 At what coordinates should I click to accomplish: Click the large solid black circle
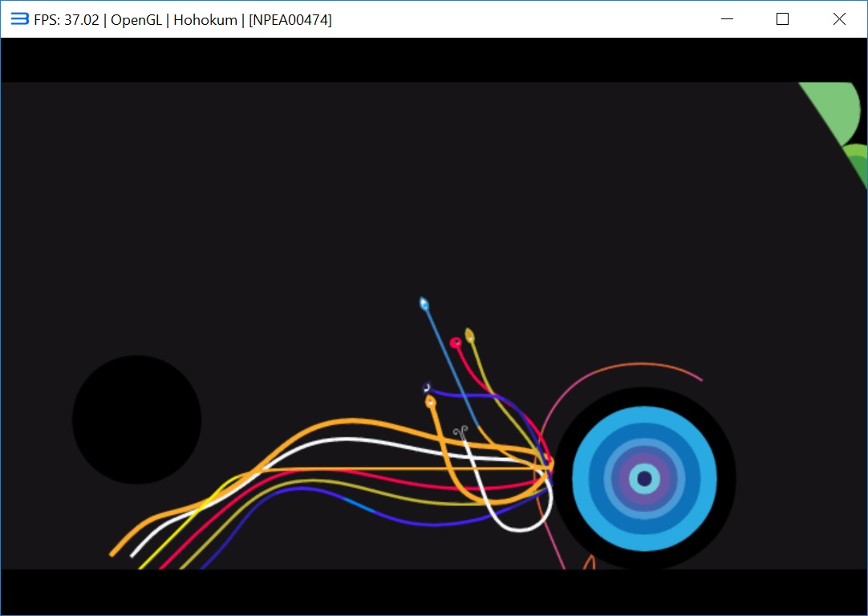pyautogui.click(x=136, y=419)
